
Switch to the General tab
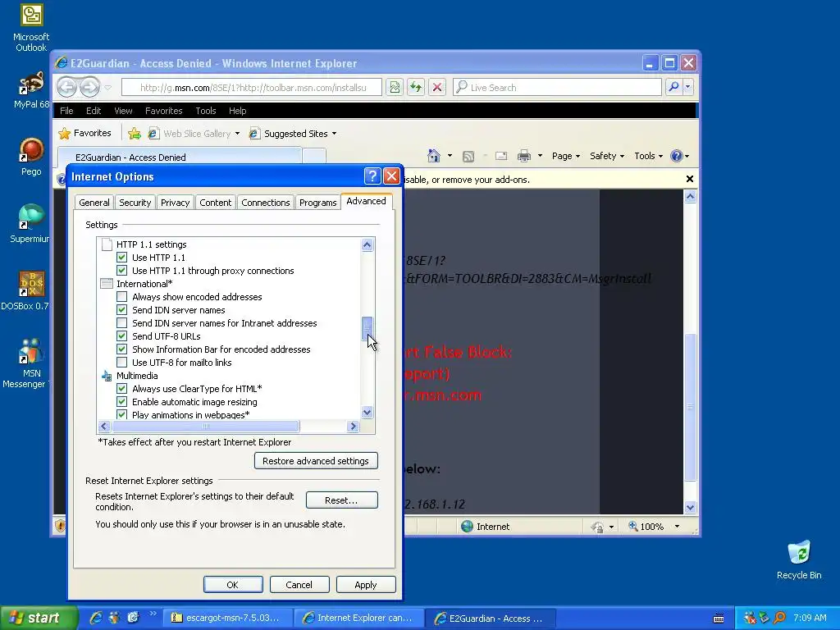94,203
